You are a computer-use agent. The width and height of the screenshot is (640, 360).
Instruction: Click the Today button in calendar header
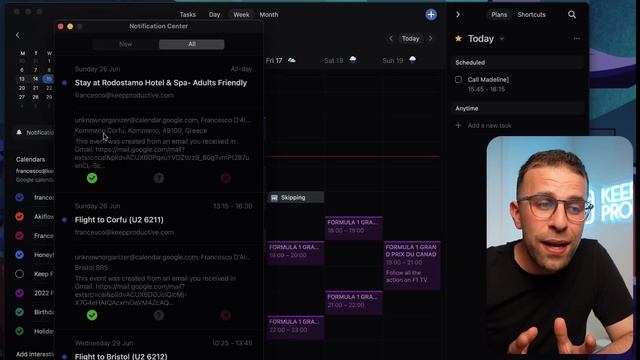point(411,38)
